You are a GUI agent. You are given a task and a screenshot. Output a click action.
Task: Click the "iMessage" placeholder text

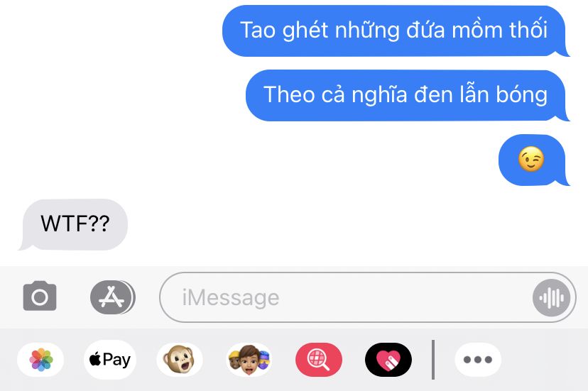pos(231,297)
